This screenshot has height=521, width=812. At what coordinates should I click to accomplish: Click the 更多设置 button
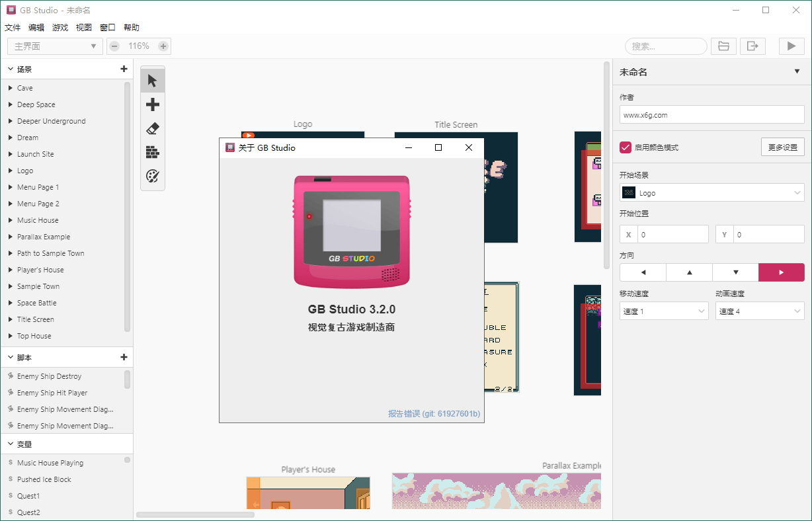[x=783, y=147]
